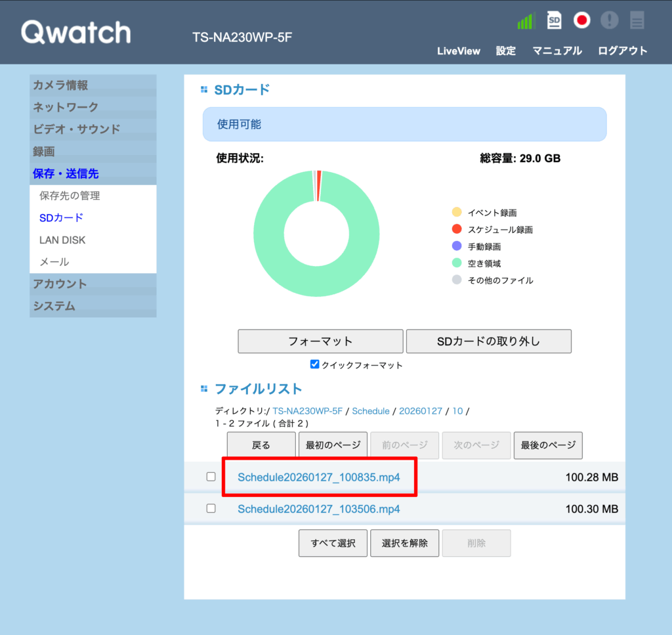The image size is (672, 635).
Task: Toggle the クイックフォーマット checkbox
Action: click(x=315, y=364)
